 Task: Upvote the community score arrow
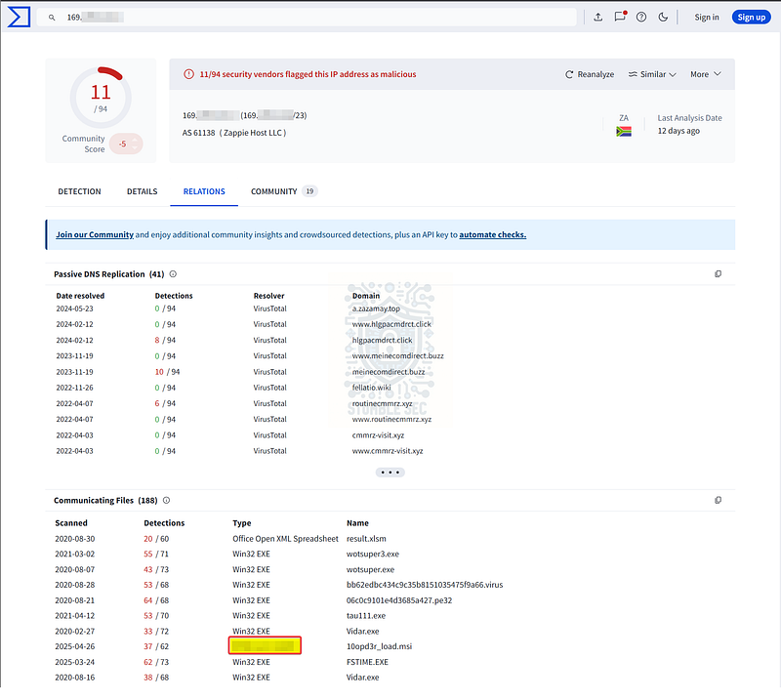pyautogui.click(x=135, y=141)
